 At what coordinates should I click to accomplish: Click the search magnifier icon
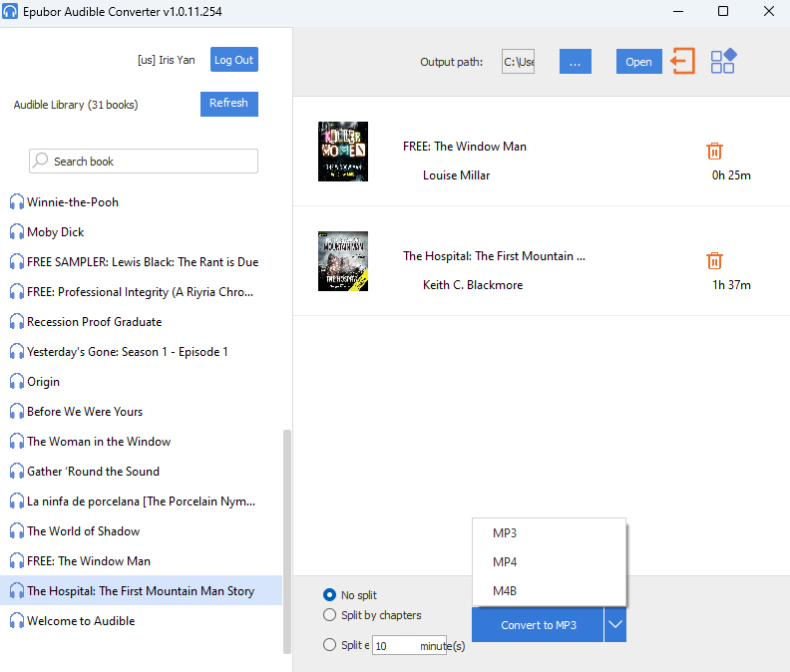click(41, 162)
